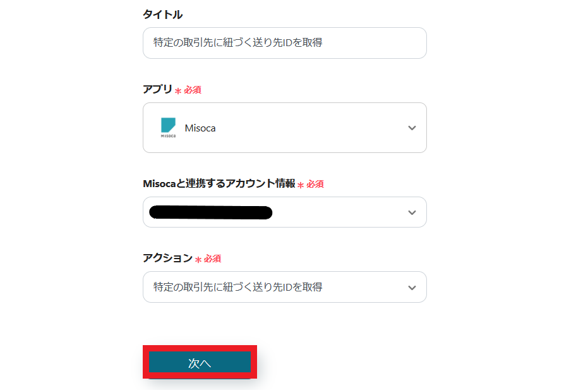
Task: Click the red asterisk next to アクション
Action: click(x=198, y=260)
